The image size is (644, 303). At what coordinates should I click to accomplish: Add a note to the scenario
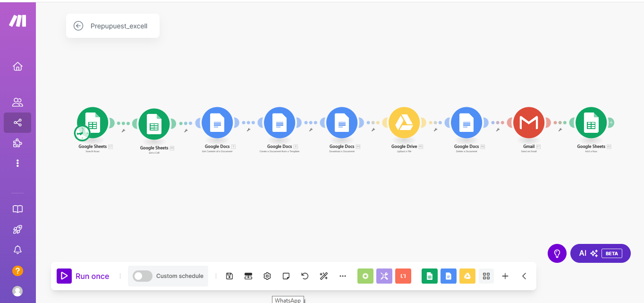coord(286,276)
